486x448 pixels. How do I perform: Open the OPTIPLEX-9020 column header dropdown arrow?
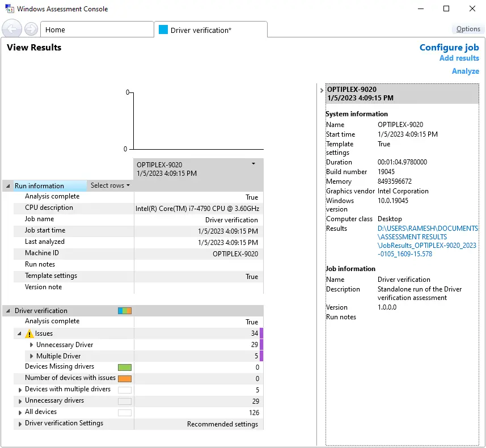253,163
